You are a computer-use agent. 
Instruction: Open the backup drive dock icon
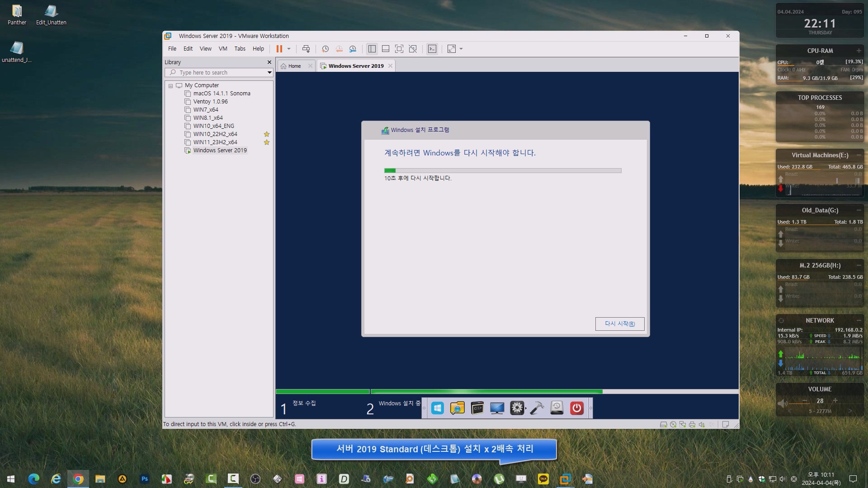(557, 408)
